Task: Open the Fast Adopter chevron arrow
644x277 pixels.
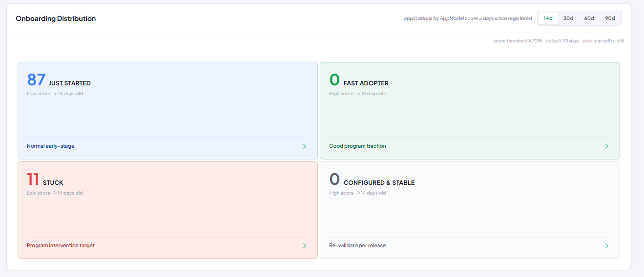Action: (607, 146)
